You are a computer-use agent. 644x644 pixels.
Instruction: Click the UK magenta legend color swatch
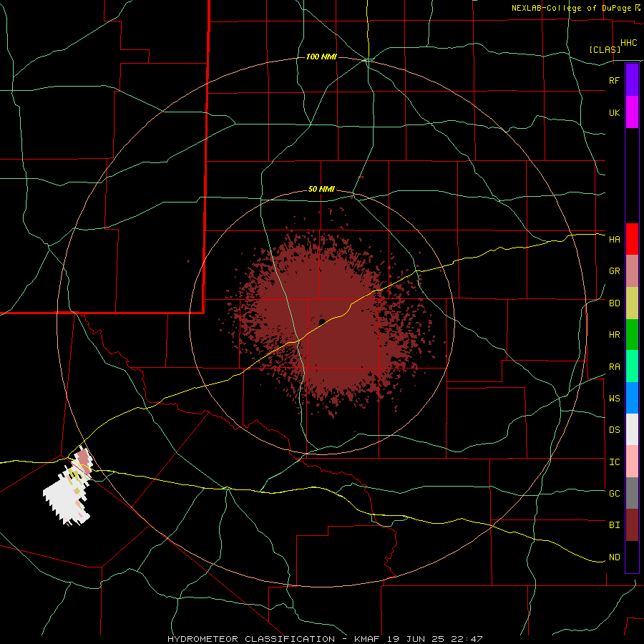click(x=632, y=112)
